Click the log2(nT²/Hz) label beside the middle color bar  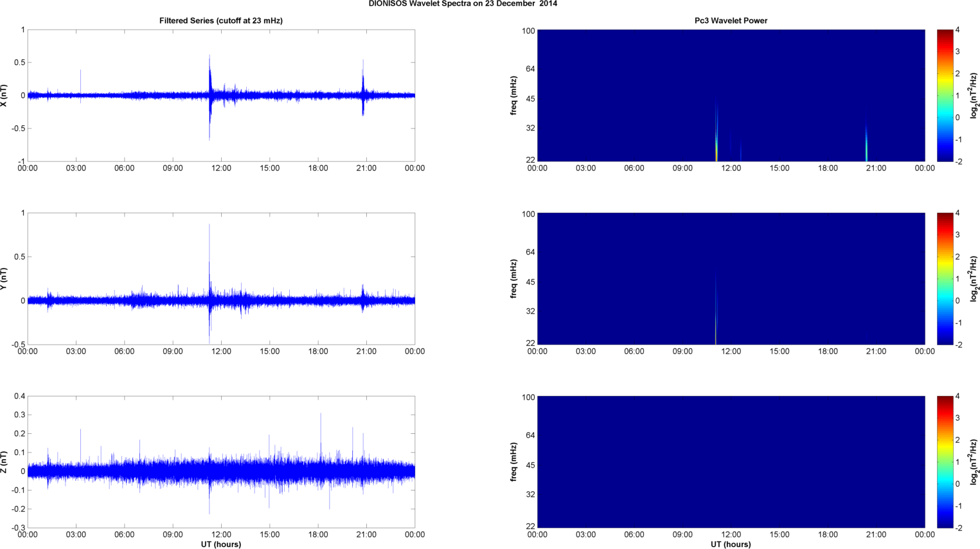(x=974, y=278)
